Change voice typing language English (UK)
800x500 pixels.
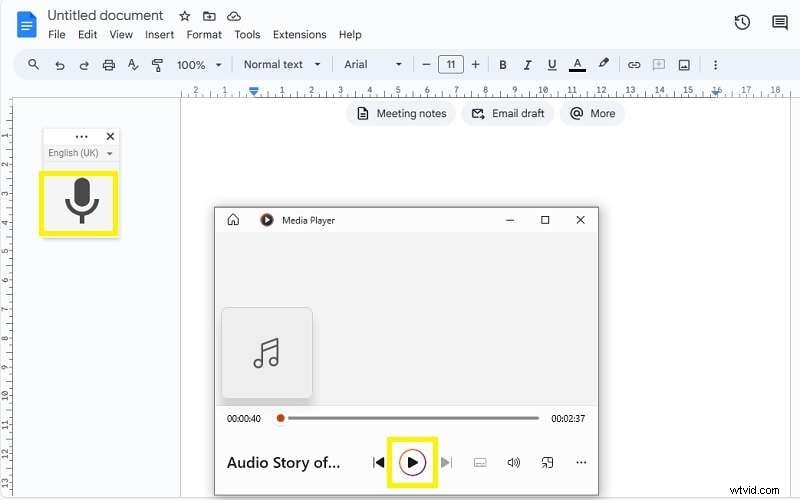[80, 153]
